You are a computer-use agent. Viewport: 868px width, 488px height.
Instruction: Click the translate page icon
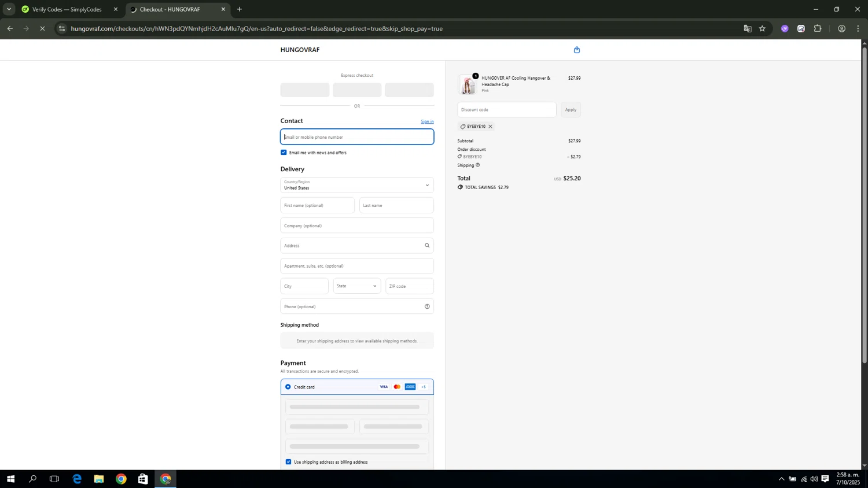click(747, 28)
